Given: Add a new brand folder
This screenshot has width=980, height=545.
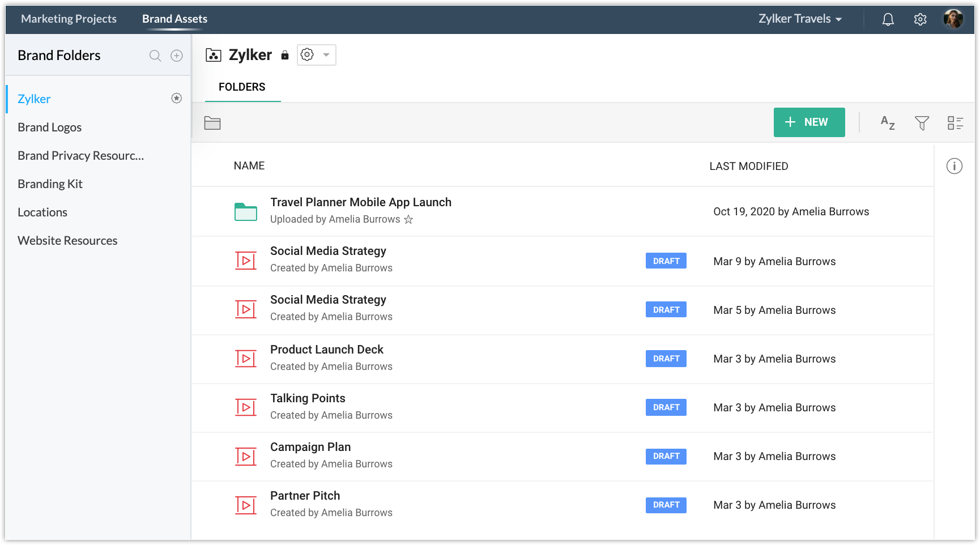Looking at the screenshot, I should click(177, 56).
